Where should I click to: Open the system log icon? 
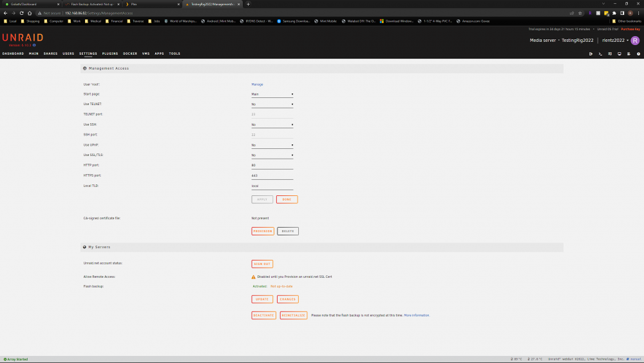tap(629, 54)
